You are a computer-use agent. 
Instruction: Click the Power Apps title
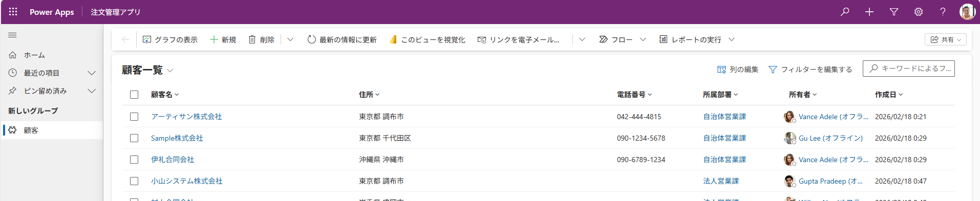tap(52, 12)
